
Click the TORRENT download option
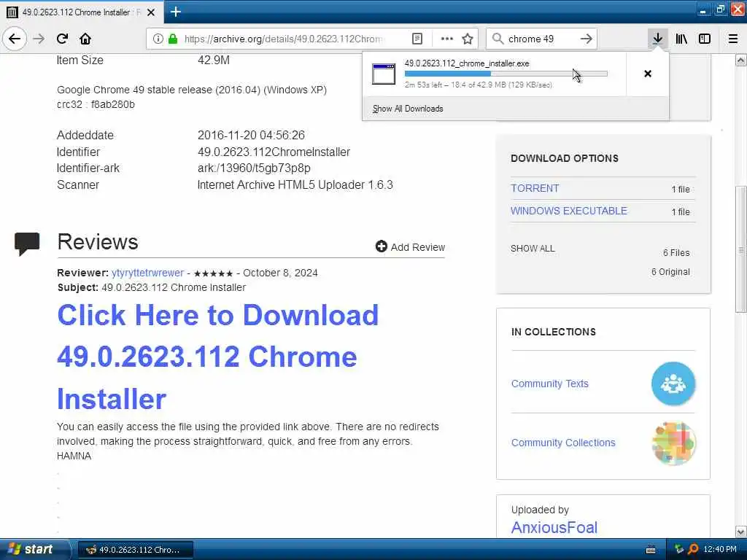click(535, 189)
